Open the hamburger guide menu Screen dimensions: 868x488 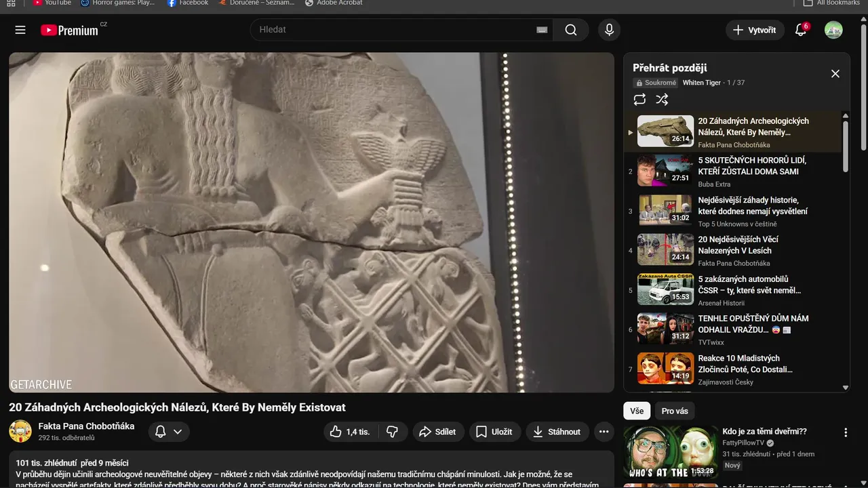tap(20, 30)
